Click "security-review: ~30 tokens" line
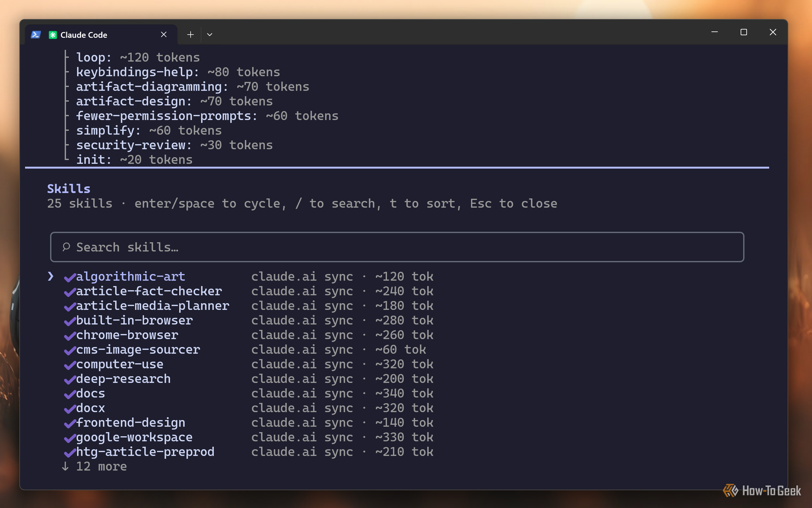 point(174,145)
